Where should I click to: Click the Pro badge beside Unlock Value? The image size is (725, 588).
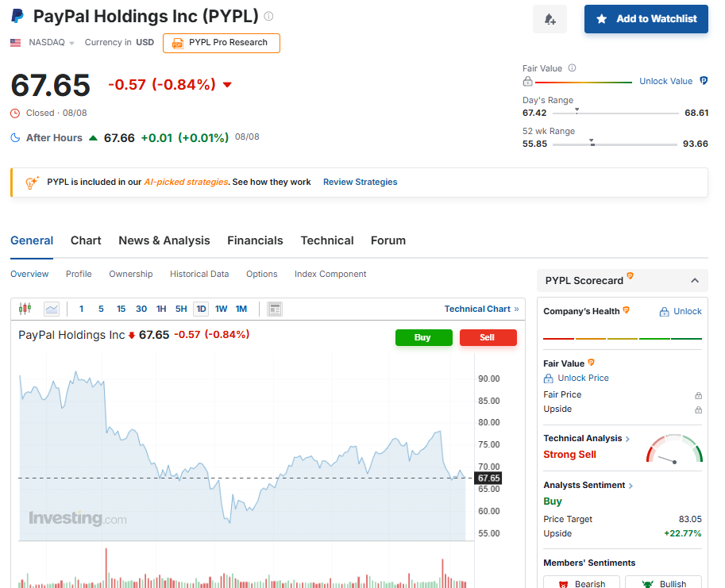click(704, 81)
